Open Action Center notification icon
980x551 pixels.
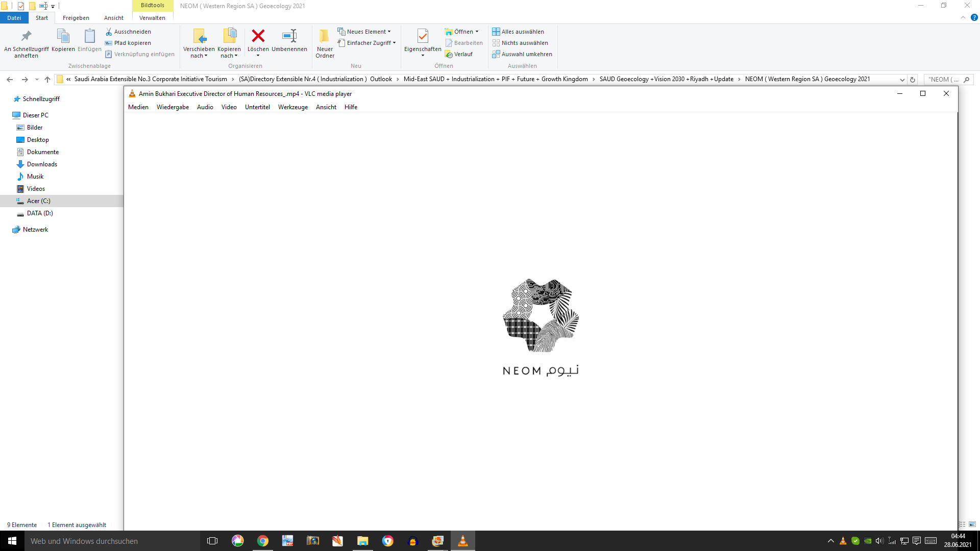[x=917, y=541]
